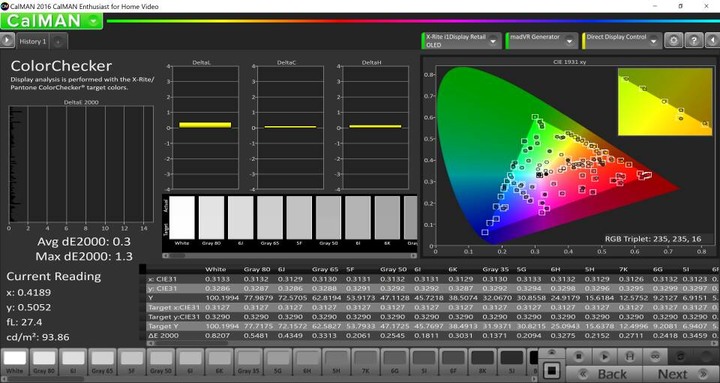Click the single read icon next to play
Screen dimensions: 720x383
point(630,356)
